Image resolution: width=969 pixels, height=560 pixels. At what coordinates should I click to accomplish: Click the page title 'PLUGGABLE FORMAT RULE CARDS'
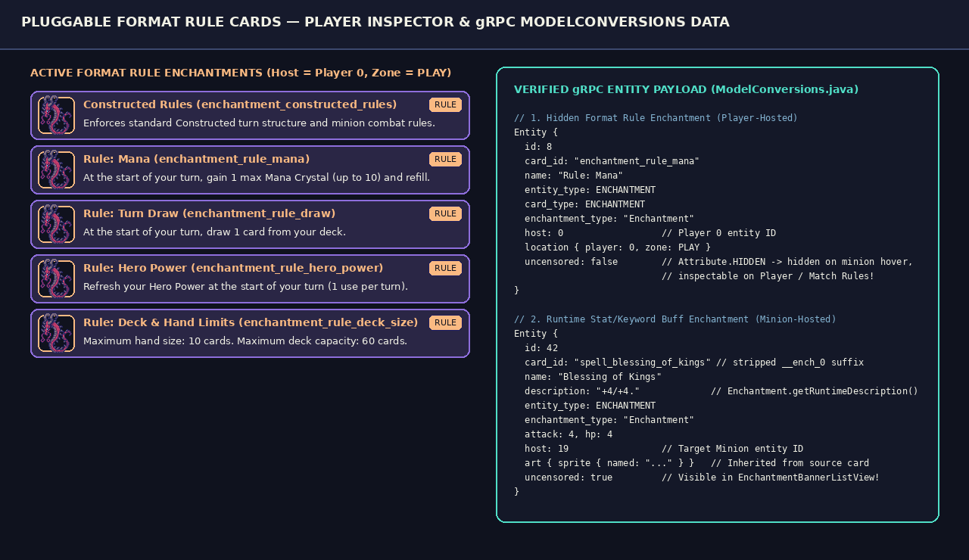(375, 22)
